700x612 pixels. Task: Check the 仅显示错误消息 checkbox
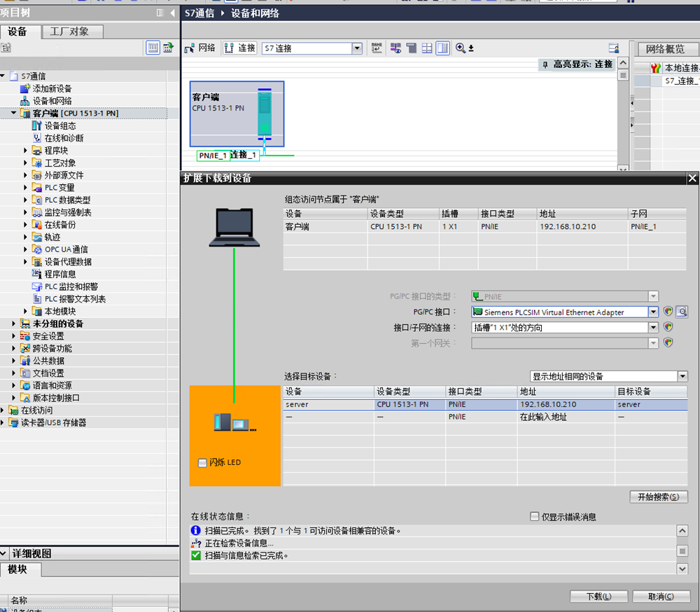pyautogui.click(x=535, y=517)
